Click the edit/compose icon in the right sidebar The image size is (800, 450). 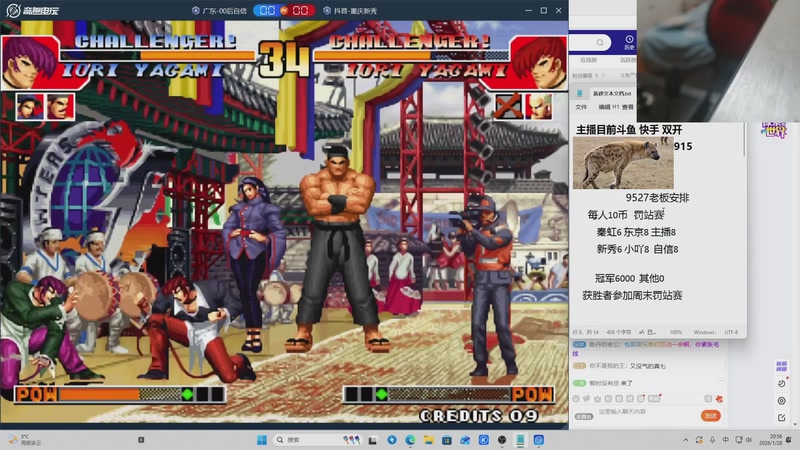point(782,417)
